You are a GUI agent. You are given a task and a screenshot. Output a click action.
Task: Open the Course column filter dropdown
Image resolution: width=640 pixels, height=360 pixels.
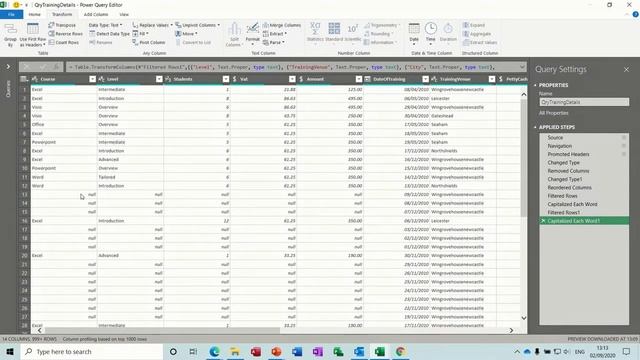(x=93, y=79)
